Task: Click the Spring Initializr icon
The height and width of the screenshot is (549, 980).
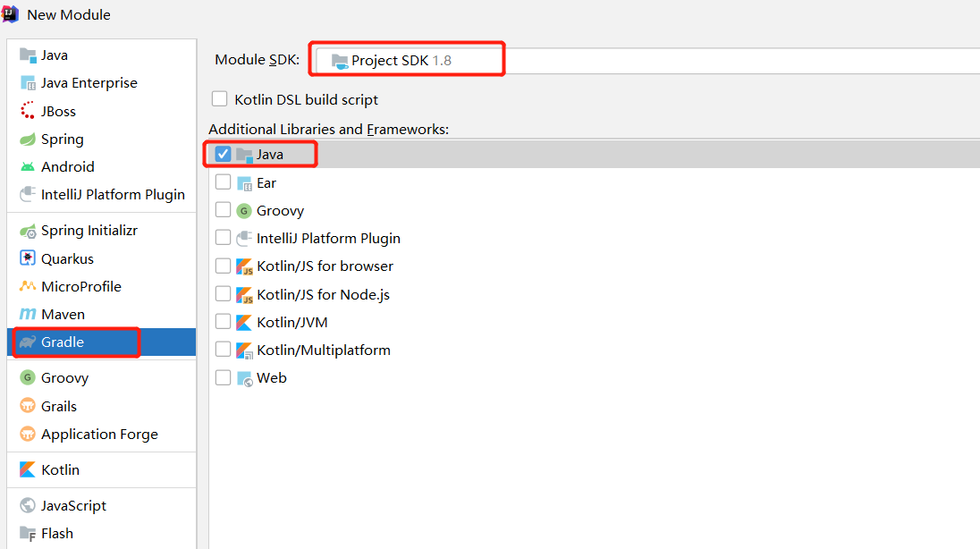Action: [28, 231]
